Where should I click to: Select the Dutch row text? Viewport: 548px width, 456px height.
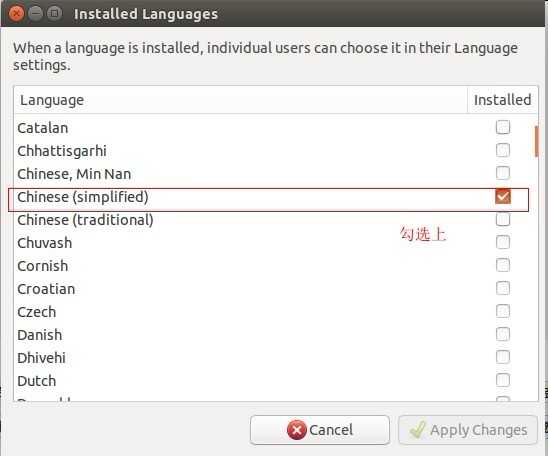click(37, 381)
